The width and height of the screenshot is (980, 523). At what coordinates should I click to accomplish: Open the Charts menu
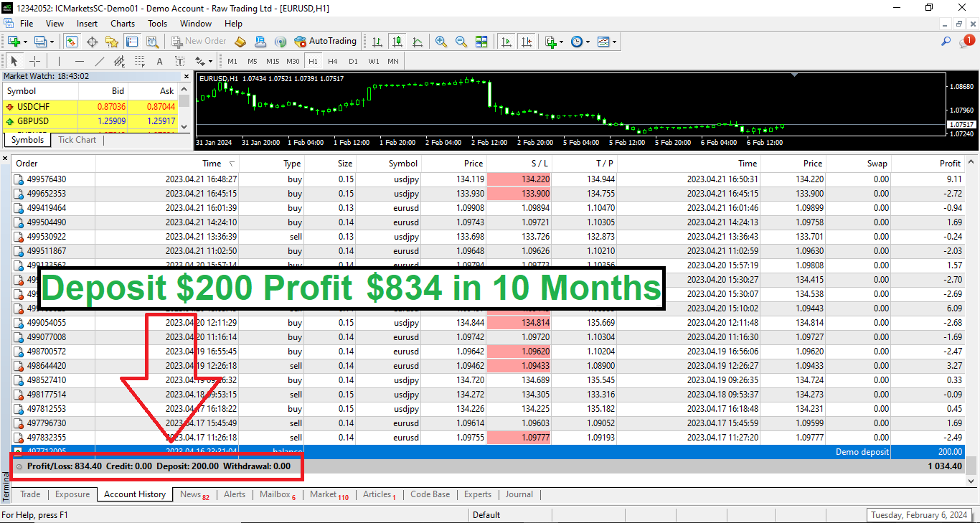point(122,23)
